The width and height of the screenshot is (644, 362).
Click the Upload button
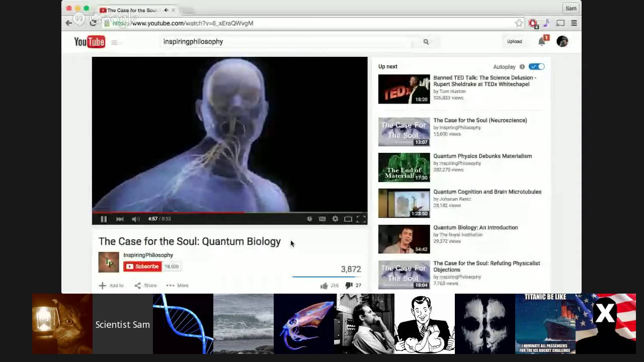(x=514, y=42)
